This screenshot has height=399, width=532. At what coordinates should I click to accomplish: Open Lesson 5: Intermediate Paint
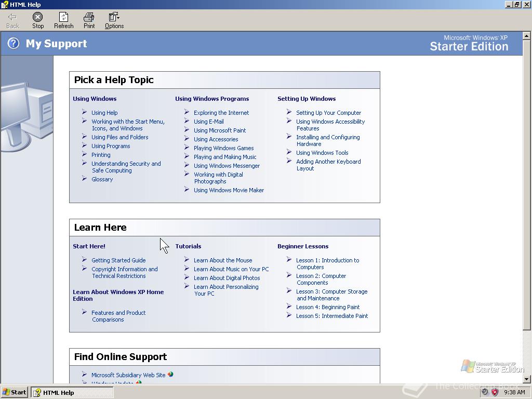pos(332,316)
